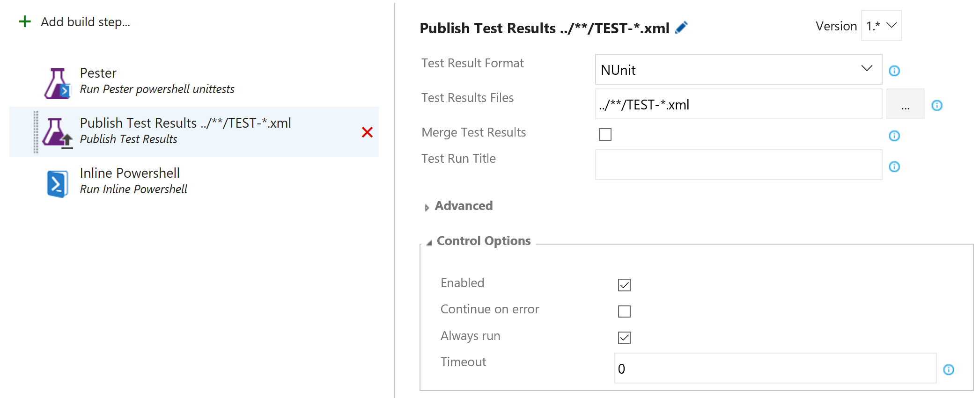The image size is (980, 398).
Task: Uncheck the Enabled checkbox
Action: click(624, 285)
